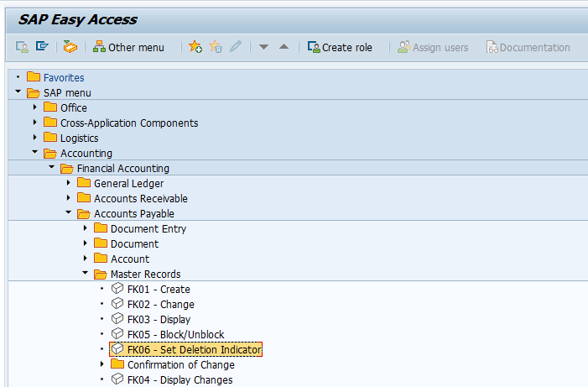Click the Favorites folder icon
The image size is (588, 387).
click(34, 77)
